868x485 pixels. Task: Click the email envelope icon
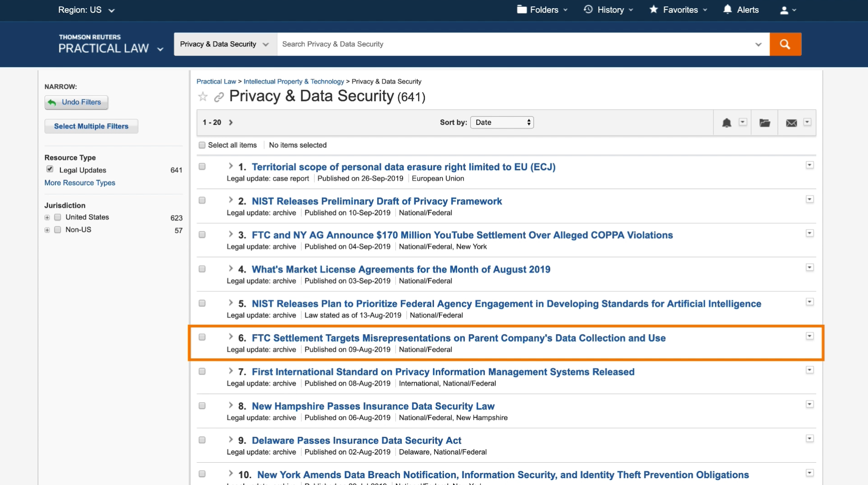[x=791, y=122]
